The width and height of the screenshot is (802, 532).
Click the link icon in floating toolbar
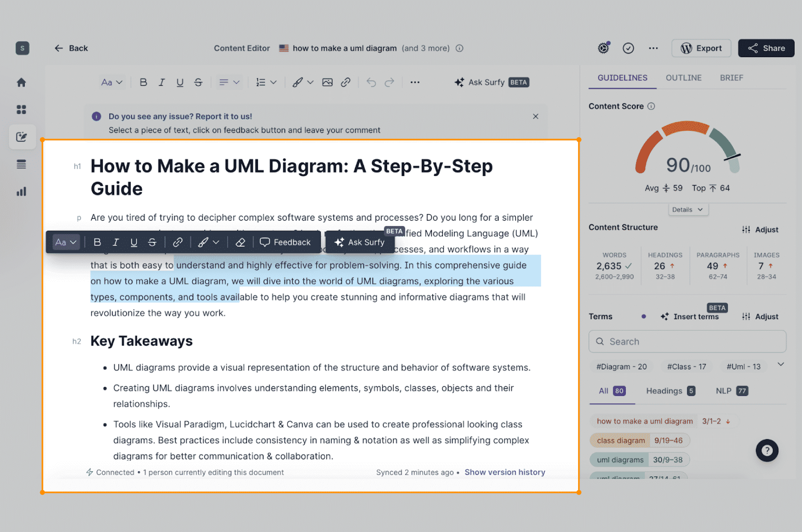(x=177, y=242)
